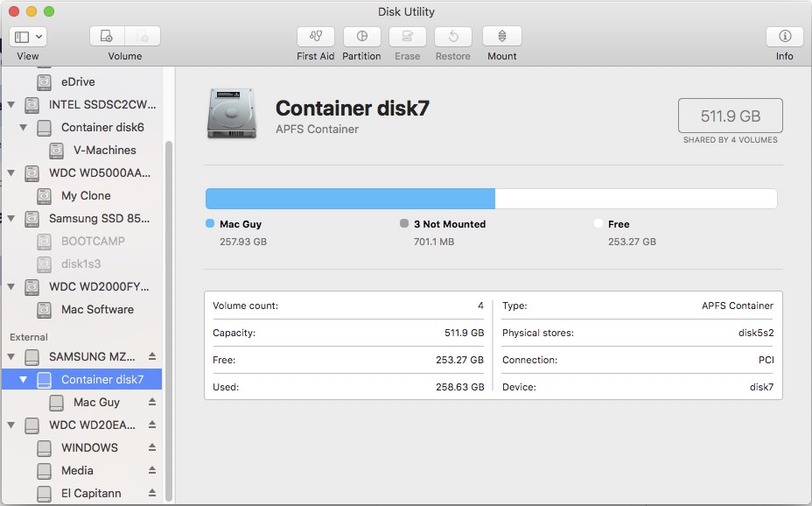Click the blue used-space bar segment
Screen dimensions: 812x506
350,199
